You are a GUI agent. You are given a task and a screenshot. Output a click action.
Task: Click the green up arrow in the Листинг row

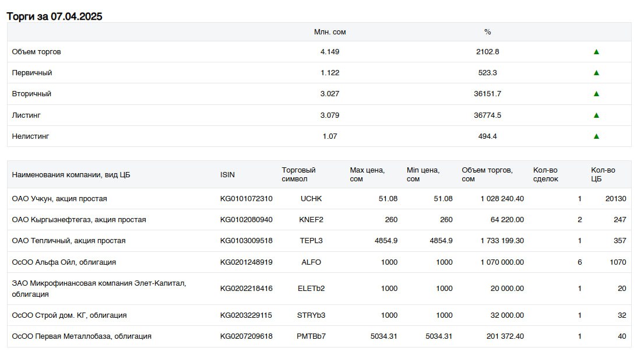click(x=596, y=115)
